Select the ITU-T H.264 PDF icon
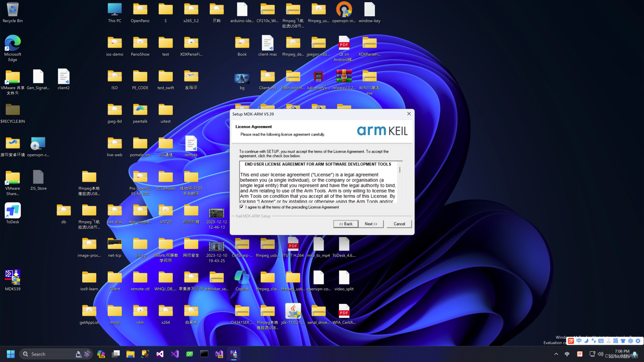 pyautogui.click(x=293, y=247)
